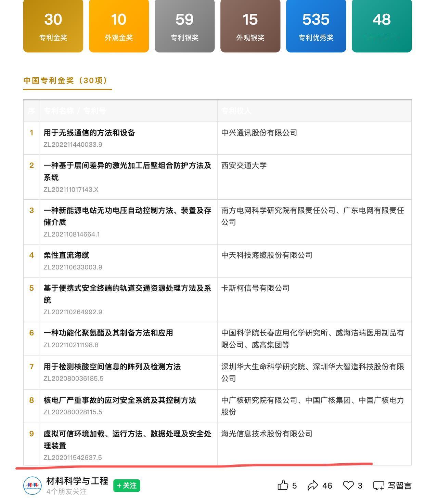The height and width of the screenshot is (504, 438).
Task: Click patent number ZL202110633003.9
Action: (x=73, y=267)
